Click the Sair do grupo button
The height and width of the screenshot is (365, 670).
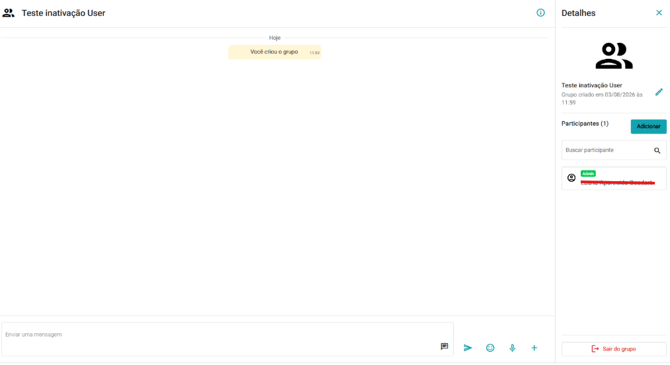click(614, 349)
